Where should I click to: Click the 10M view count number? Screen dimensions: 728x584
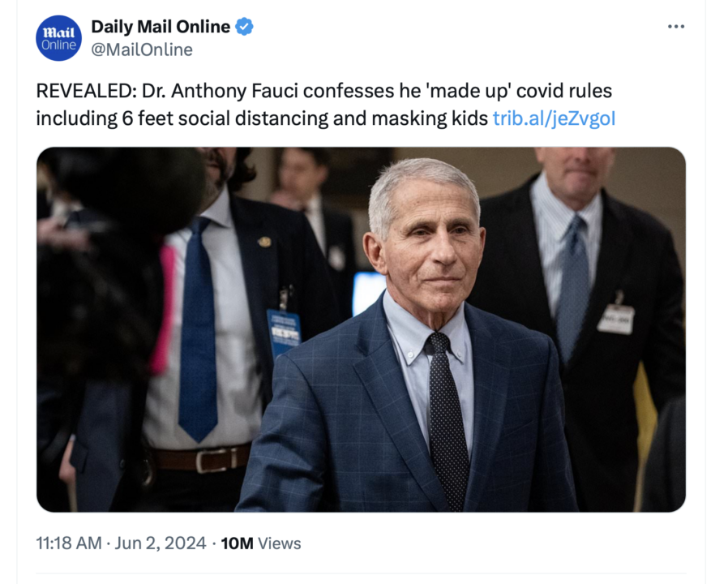(x=237, y=543)
